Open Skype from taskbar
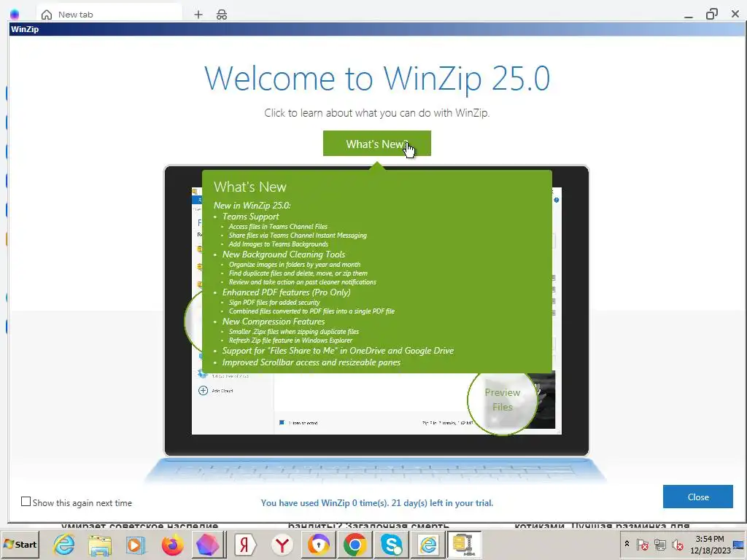 click(391, 544)
